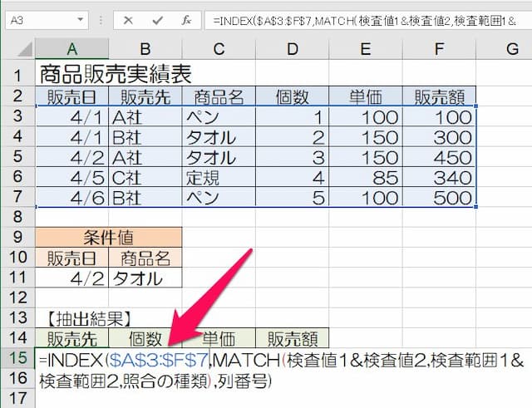This screenshot has width=532, height=408.
Task: Select column G header
Action: 510,50
